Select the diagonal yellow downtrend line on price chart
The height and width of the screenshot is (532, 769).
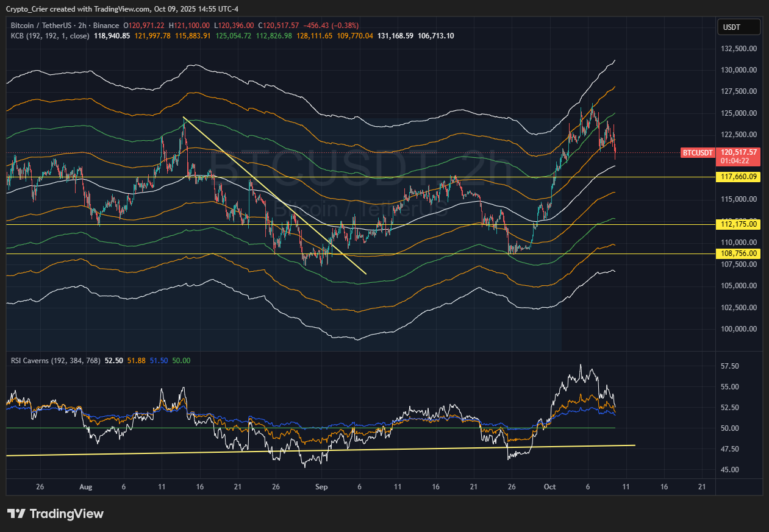point(274,196)
